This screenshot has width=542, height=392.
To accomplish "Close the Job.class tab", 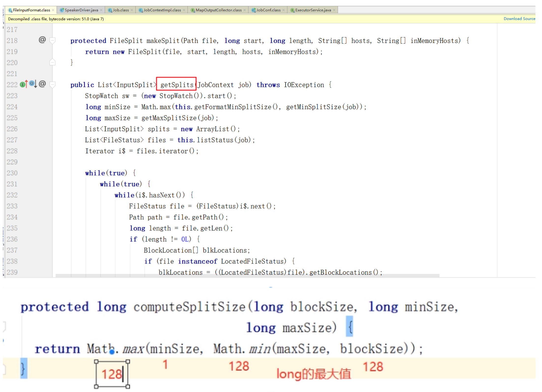I will pyautogui.click(x=132, y=10).
